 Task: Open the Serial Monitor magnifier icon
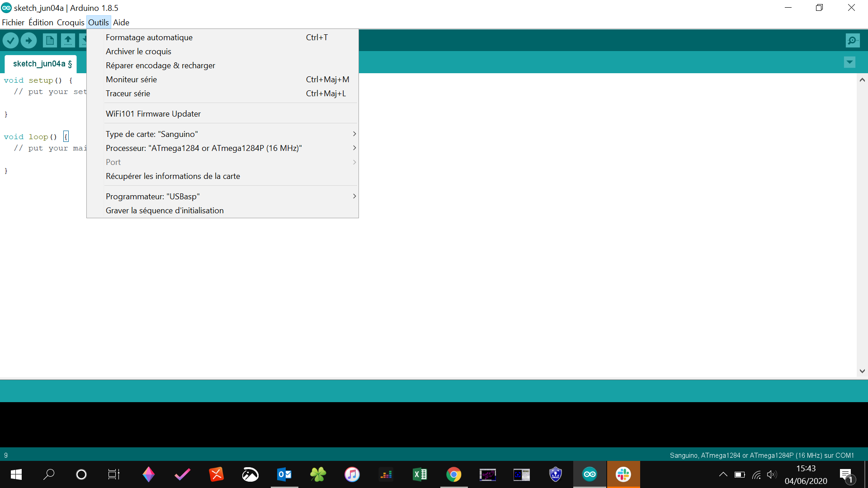pos(852,41)
